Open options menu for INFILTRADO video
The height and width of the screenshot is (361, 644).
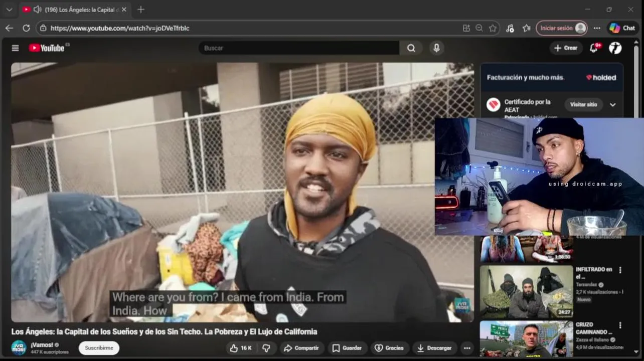(x=620, y=270)
